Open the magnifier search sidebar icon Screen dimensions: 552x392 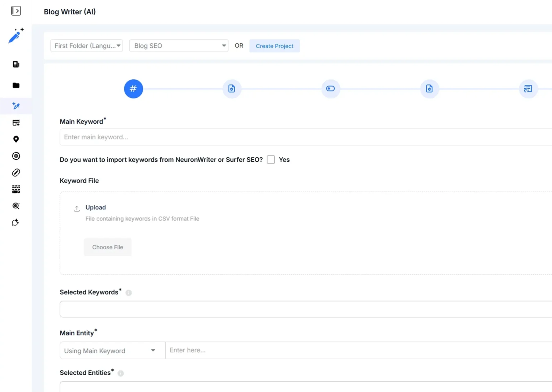pos(16,206)
